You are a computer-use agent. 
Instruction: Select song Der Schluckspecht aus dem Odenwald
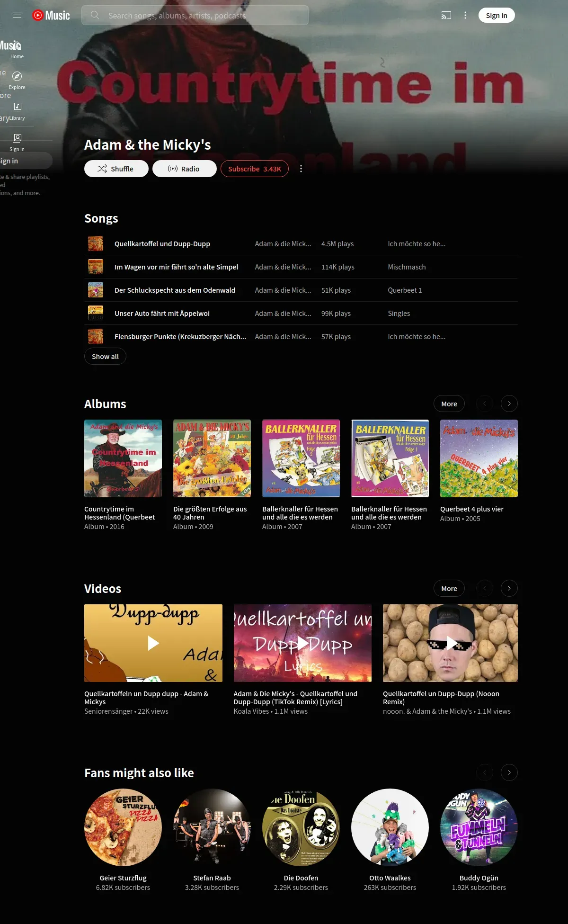(175, 290)
